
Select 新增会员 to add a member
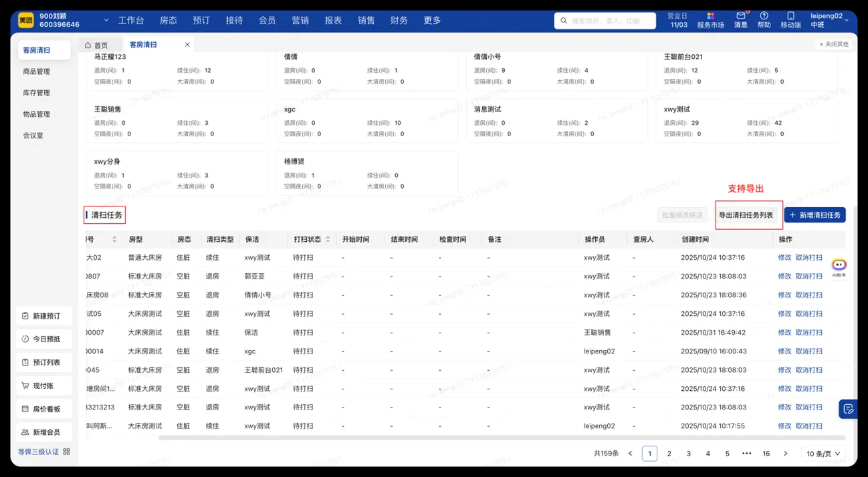[x=43, y=432]
